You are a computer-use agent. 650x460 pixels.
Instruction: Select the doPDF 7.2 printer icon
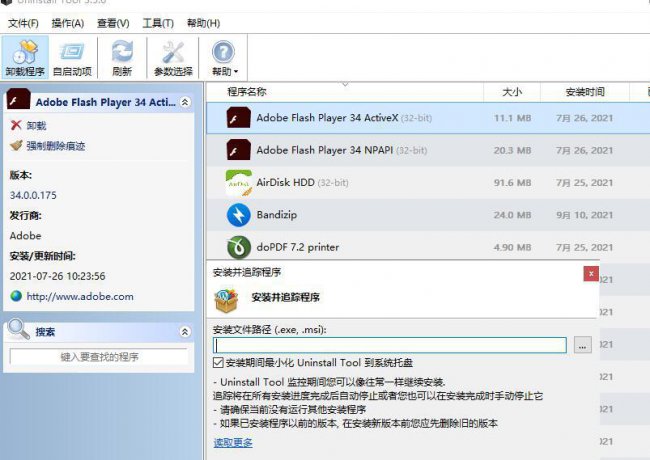tap(238, 247)
